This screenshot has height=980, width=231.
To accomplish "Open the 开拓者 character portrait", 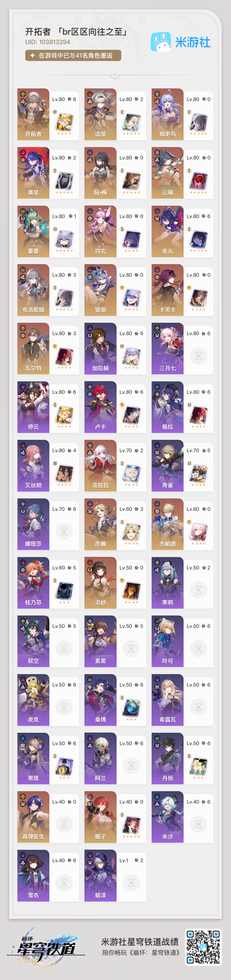I will click(33, 114).
